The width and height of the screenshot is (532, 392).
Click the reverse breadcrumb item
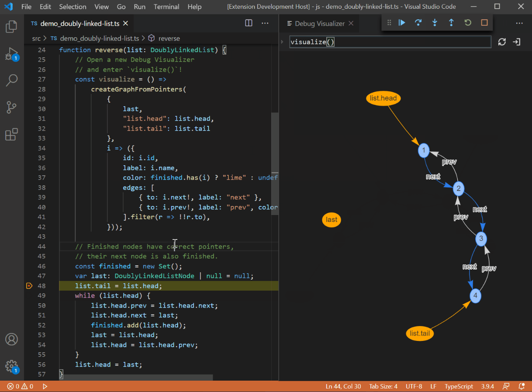[169, 38]
